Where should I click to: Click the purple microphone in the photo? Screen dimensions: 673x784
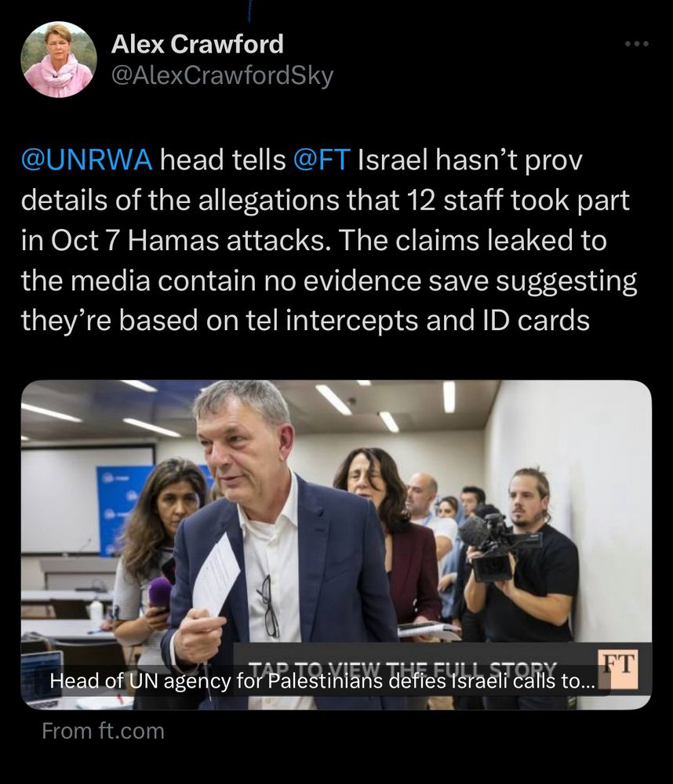[160, 593]
